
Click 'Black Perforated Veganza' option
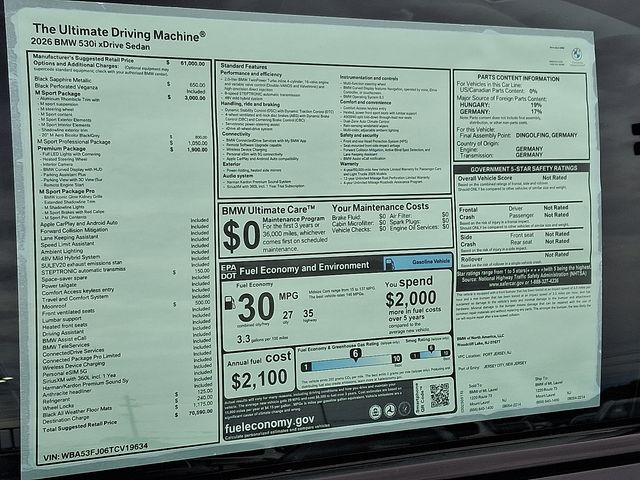pyautogui.click(x=66, y=87)
